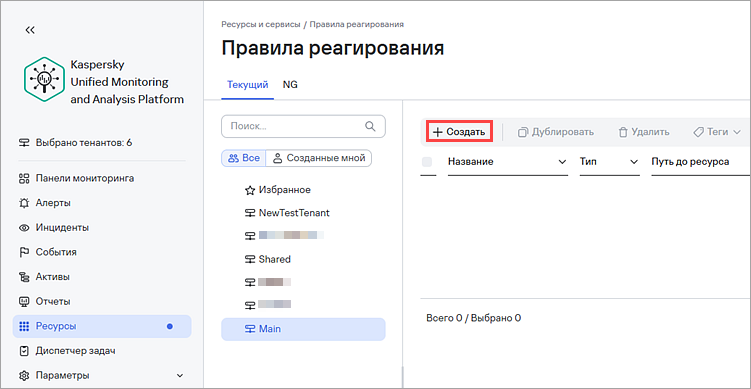The width and height of the screenshot is (751, 389).
Task: Navigate to Активы
Action: tap(53, 277)
